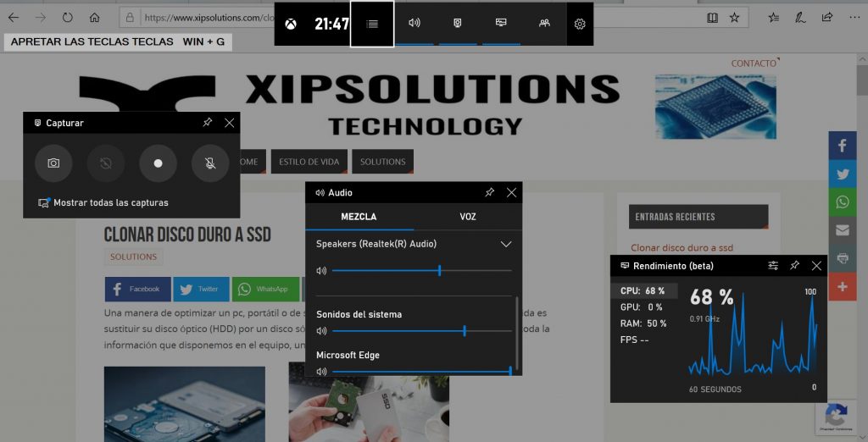Select the GPU metric row
This screenshot has width=868, height=442.
click(644, 307)
